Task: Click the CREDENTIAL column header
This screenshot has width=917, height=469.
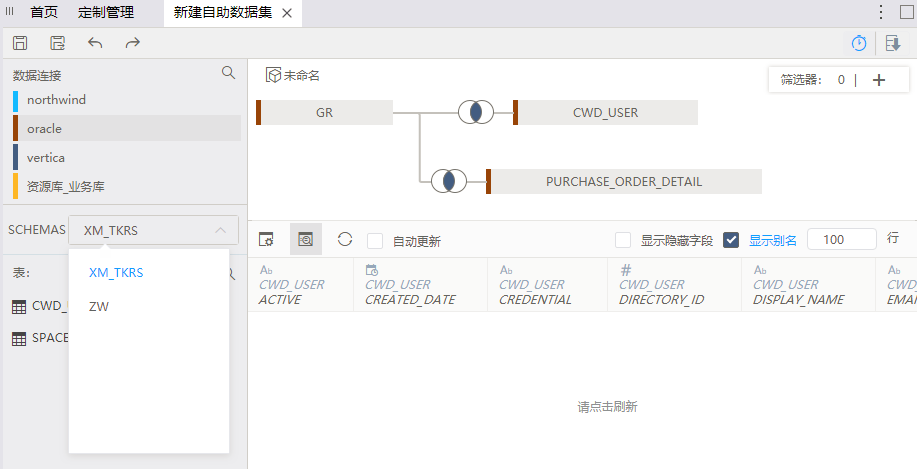Action: click(x=548, y=285)
